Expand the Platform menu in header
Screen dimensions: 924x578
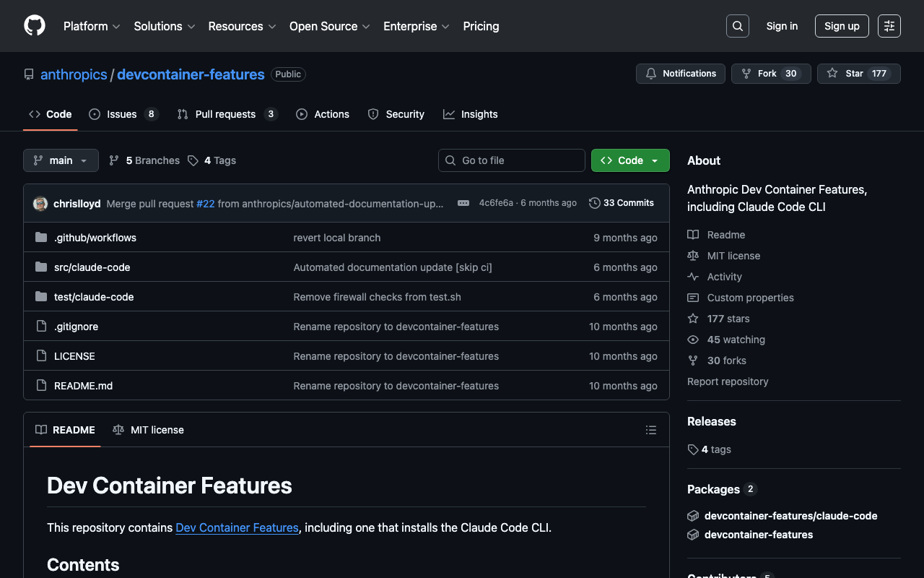pos(92,26)
